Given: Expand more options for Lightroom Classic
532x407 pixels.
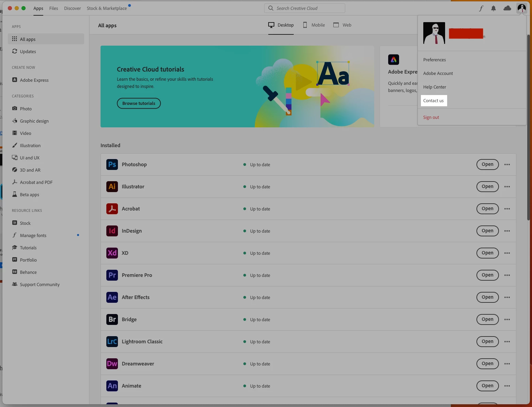Looking at the screenshot, I should coord(507,342).
